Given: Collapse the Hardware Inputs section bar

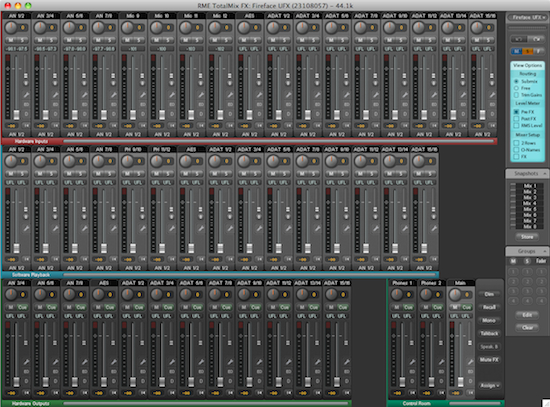Looking at the screenshot, I should click(x=249, y=141).
